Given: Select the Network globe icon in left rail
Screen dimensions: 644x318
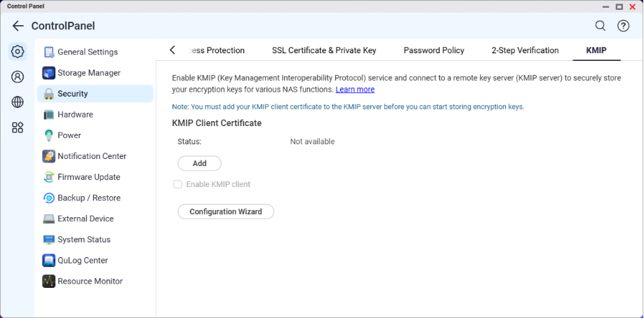Looking at the screenshot, I should tap(18, 102).
